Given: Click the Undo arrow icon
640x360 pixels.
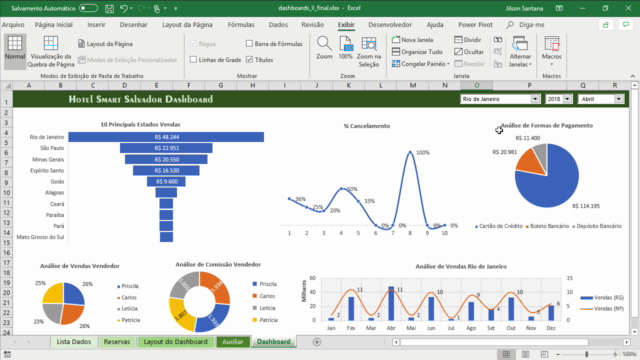Looking at the screenshot, I should pyautogui.click(x=124, y=8).
